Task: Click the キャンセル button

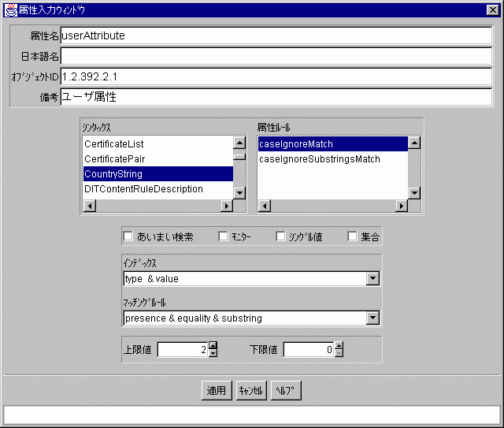Action: click(251, 390)
